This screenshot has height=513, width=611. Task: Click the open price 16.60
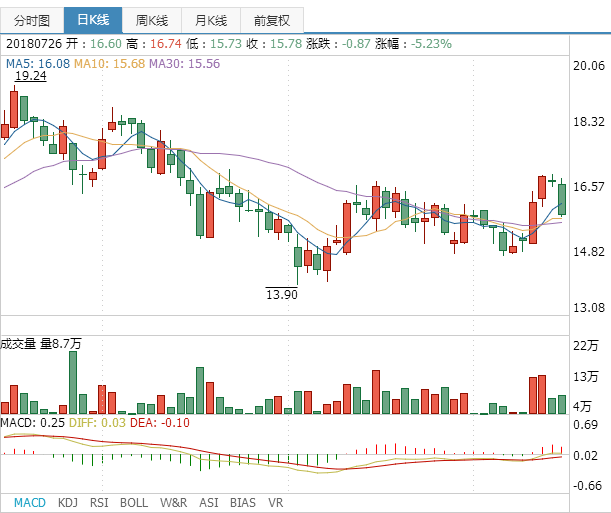click(106, 43)
